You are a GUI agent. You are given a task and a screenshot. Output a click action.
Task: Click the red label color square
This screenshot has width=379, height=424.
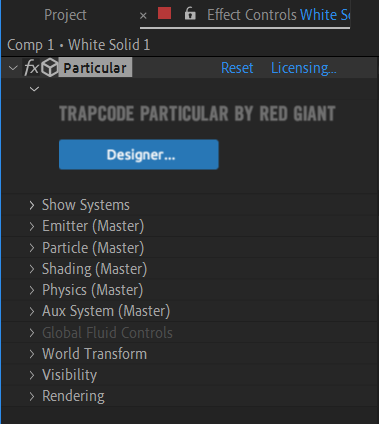pyautogui.click(x=164, y=13)
